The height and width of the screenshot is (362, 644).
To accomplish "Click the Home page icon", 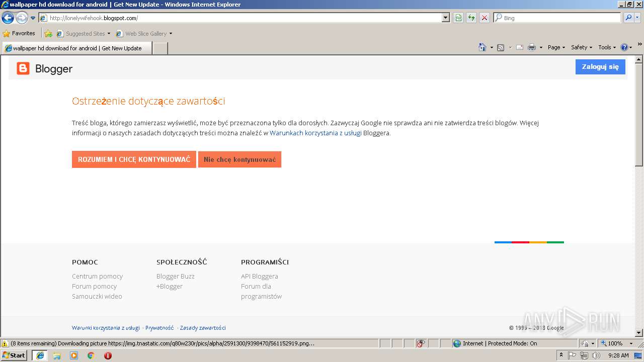I will coord(482,47).
